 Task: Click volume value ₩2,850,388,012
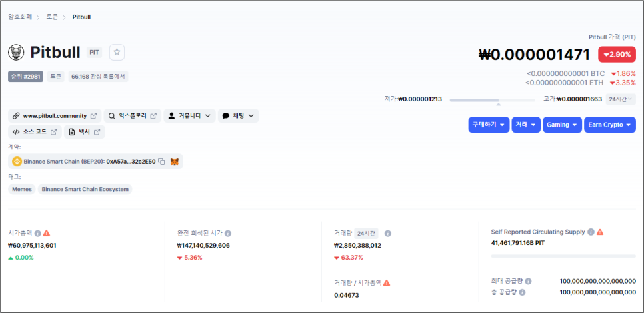tap(358, 246)
